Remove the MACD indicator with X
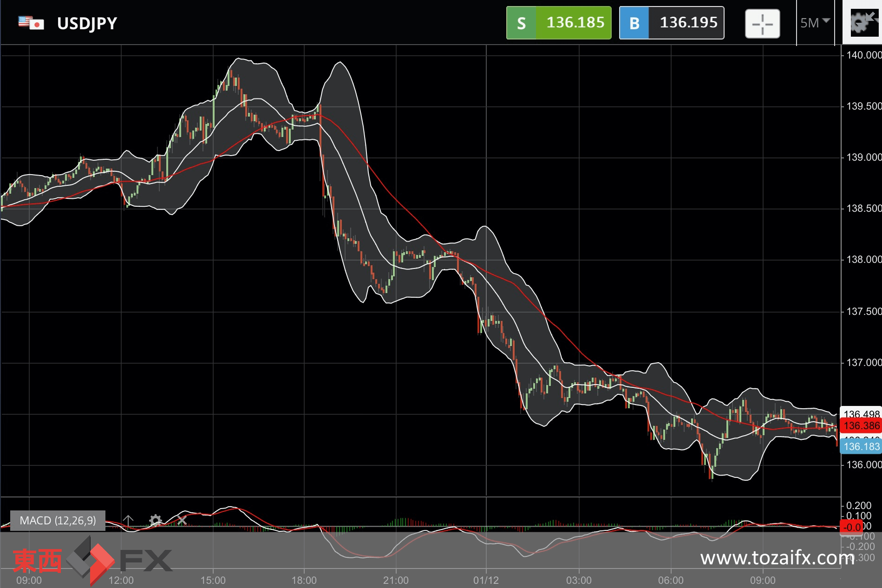 click(182, 520)
